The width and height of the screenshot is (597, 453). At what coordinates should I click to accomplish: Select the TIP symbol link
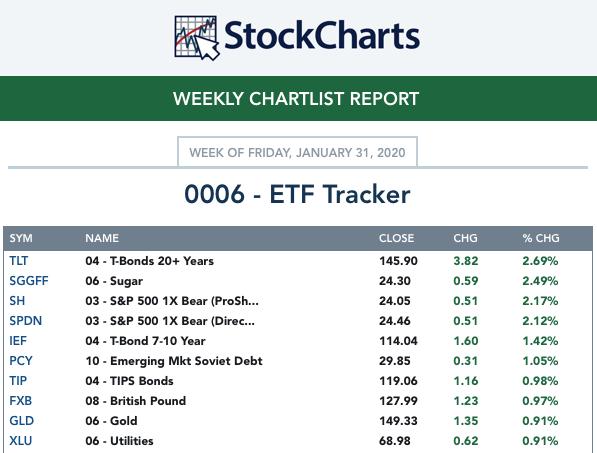(18, 381)
